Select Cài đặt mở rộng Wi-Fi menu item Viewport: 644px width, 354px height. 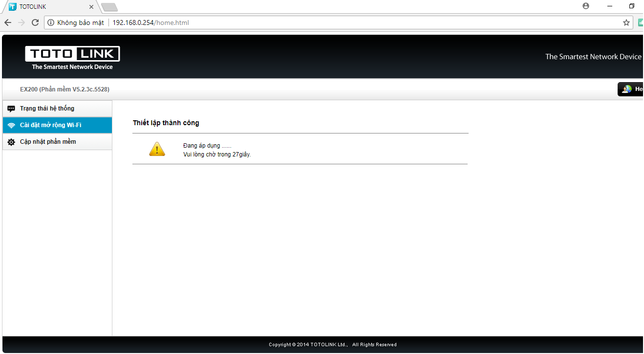50,125
